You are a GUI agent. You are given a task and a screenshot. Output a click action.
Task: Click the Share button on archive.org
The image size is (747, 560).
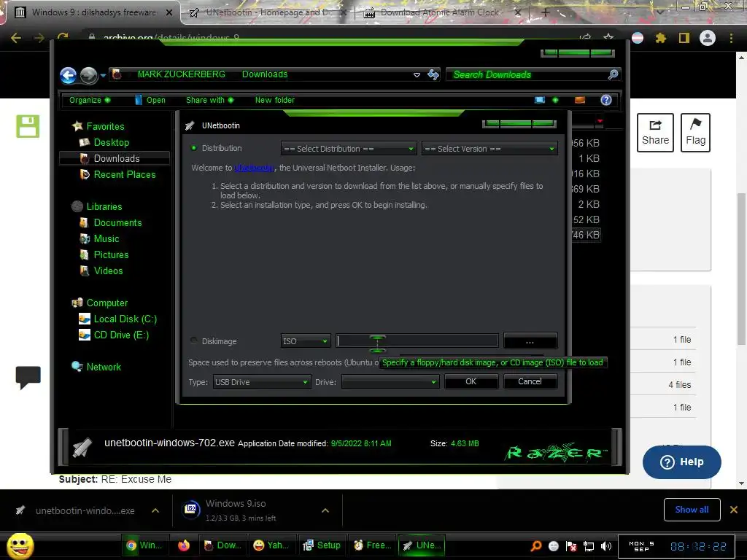click(656, 133)
